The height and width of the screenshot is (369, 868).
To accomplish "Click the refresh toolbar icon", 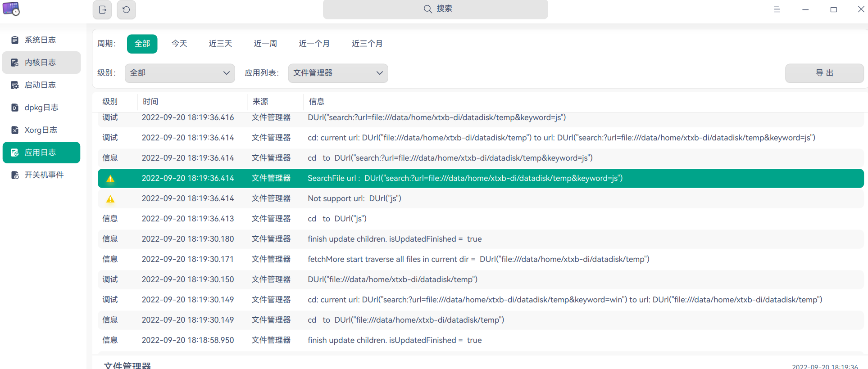I will (126, 9).
